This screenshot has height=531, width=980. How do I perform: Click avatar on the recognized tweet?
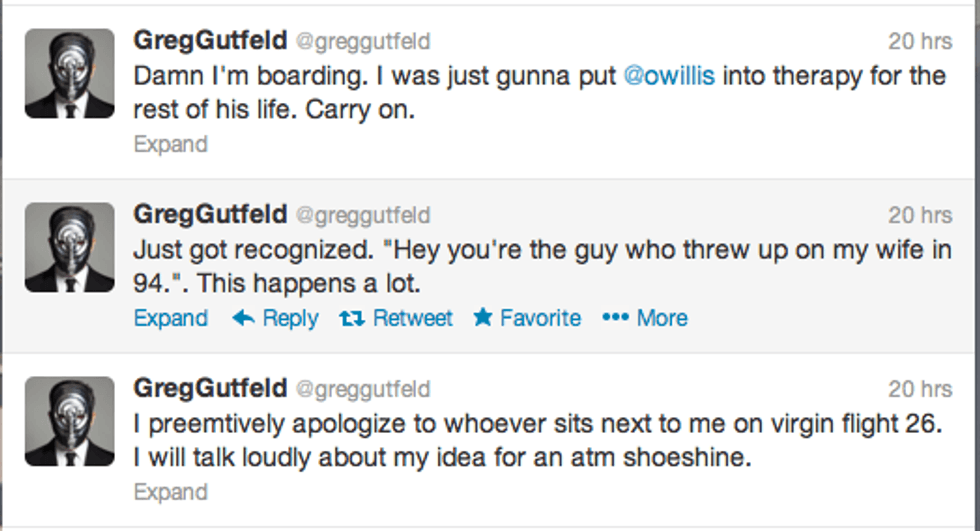(69, 247)
